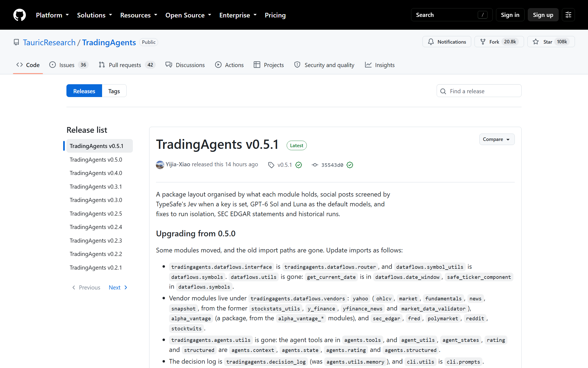Select TradingAgents v0.2.3 in release list
This screenshot has width=588, height=368.
pos(100,240)
